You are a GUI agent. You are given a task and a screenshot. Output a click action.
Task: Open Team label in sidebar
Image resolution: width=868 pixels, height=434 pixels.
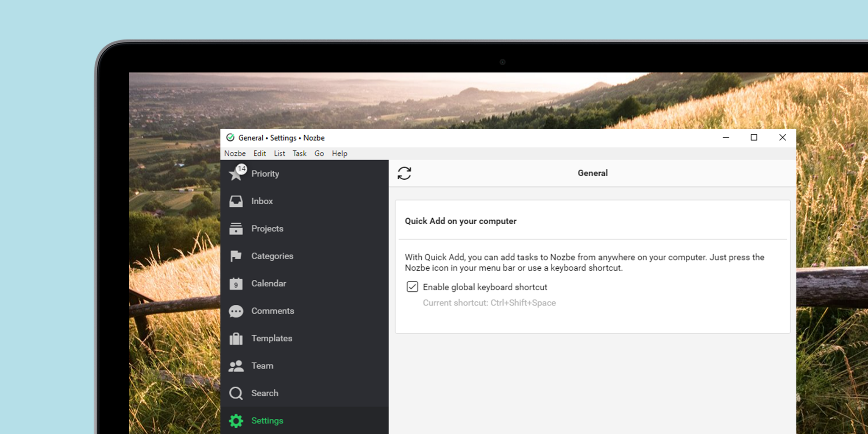262,366
